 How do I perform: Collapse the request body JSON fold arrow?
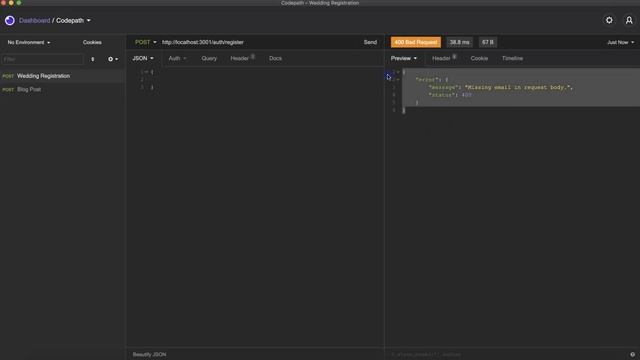[x=146, y=72]
